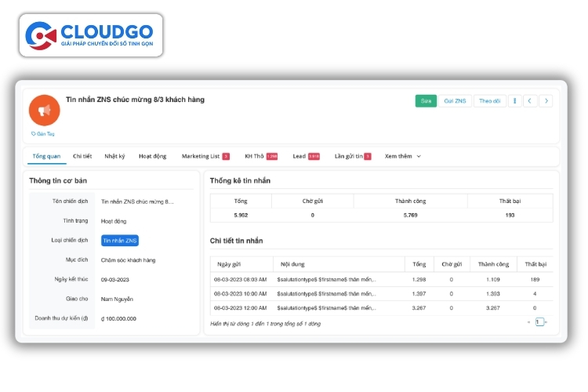Click the blue Tin nhắn ZNS badge
The width and height of the screenshot is (588, 392).
click(119, 241)
